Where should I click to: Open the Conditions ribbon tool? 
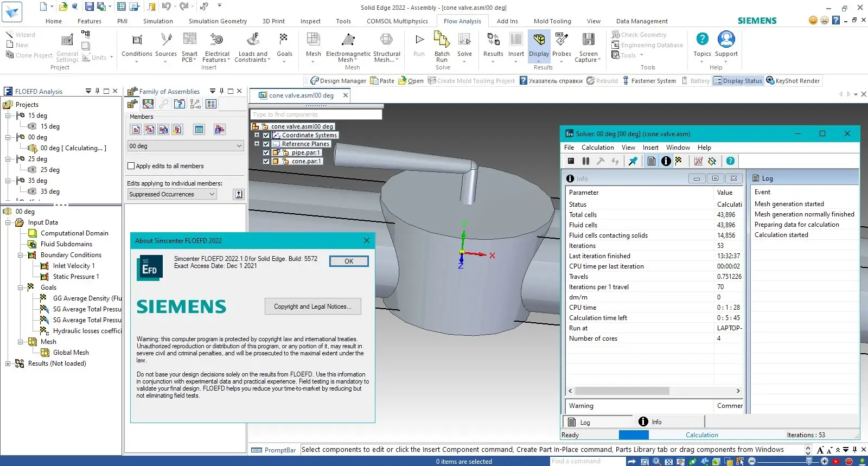pyautogui.click(x=137, y=47)
